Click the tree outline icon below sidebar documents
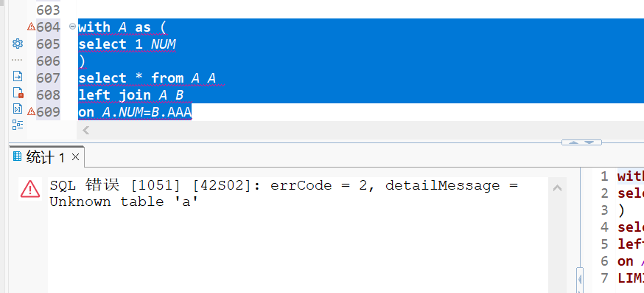Viewport: 644px width, 293px height. pyautogui.click(x=18, y=125)
